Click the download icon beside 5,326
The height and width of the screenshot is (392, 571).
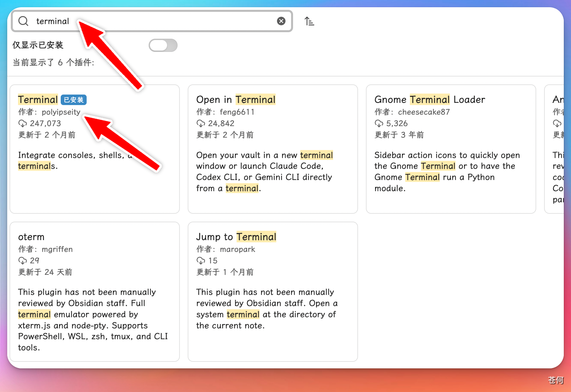coord(379,123)
